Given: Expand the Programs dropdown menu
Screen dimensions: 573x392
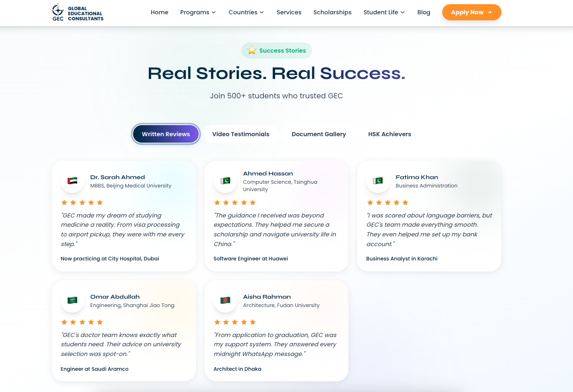Looking at the screenshot, I should click(x=198, y=12).
